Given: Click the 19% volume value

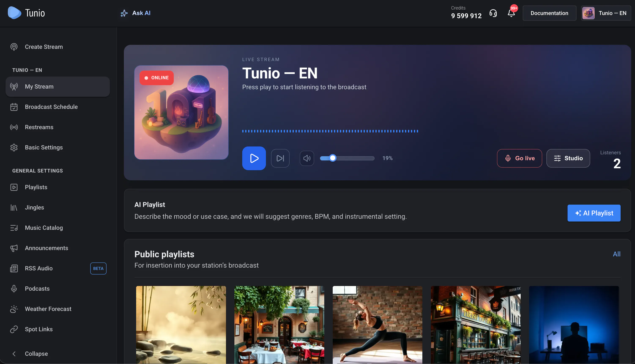Looking at the screenshot, I should [387, 158].
